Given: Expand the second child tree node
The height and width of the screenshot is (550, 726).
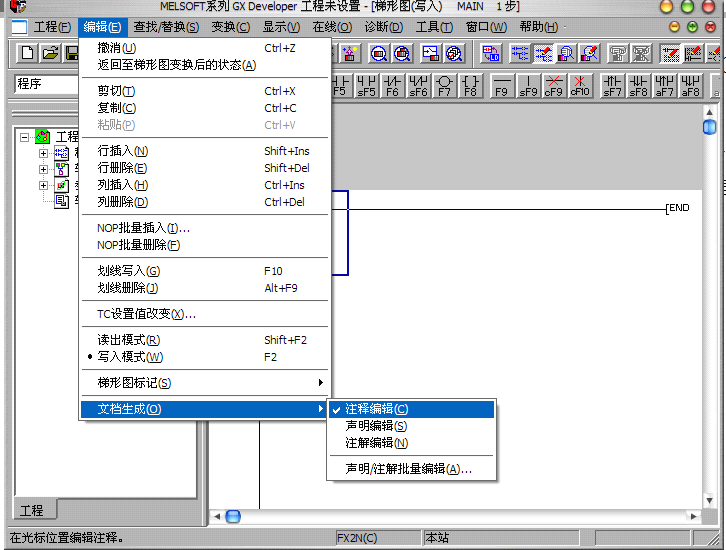Looking at the screenshot, I should 43,169.
